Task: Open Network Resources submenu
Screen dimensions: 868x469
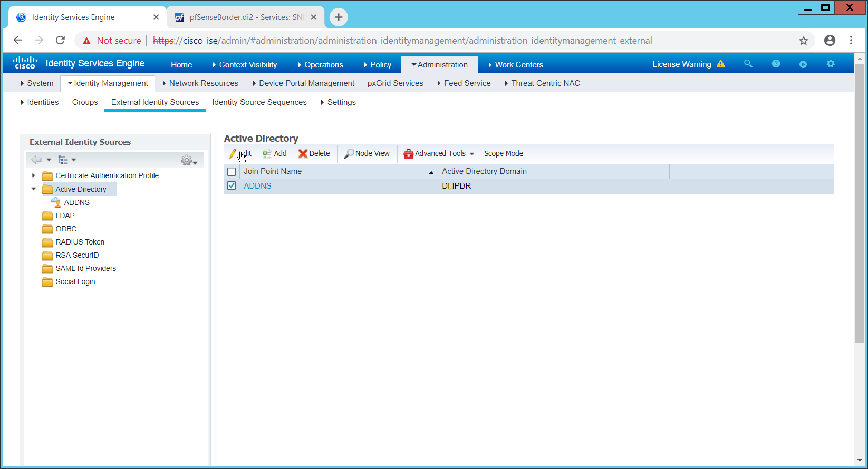Action: (200, 83)
